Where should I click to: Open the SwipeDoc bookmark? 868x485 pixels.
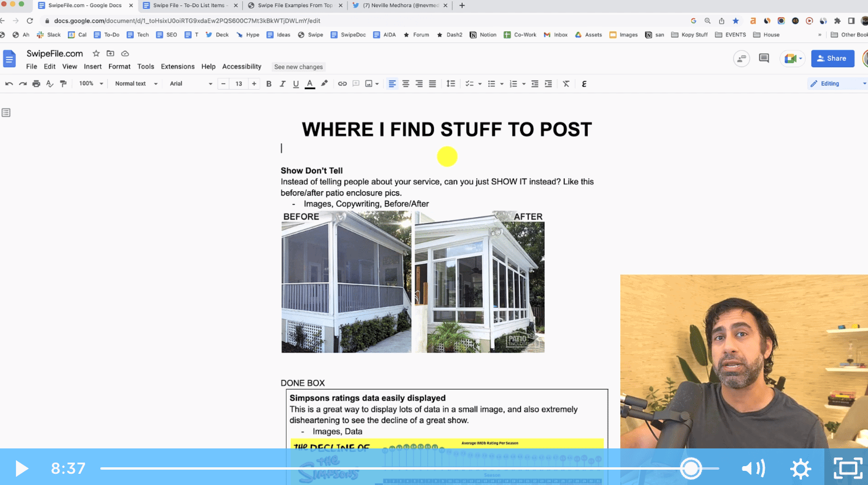(348, 35)
